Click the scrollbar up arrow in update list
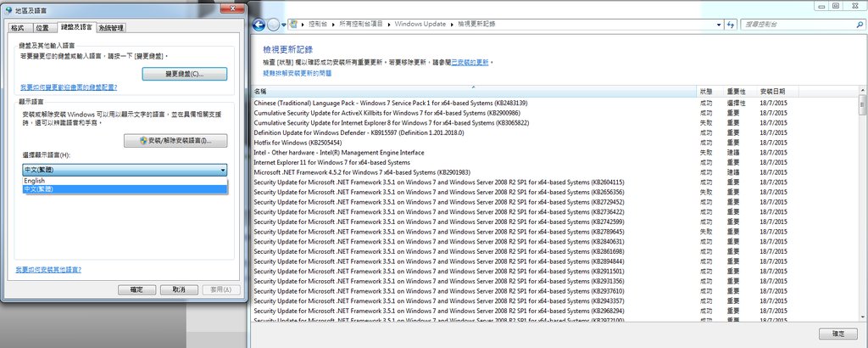 pyautogui.click(x=862, y=90)
